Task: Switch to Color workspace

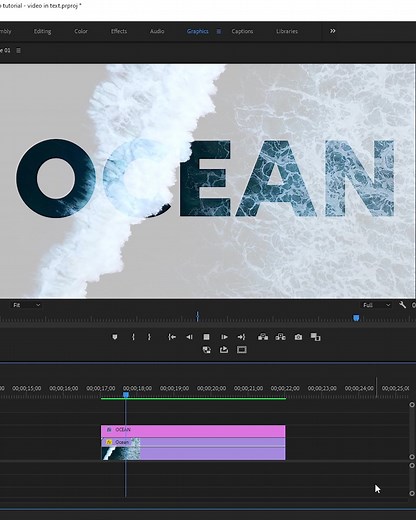Action: pos(81,31)
